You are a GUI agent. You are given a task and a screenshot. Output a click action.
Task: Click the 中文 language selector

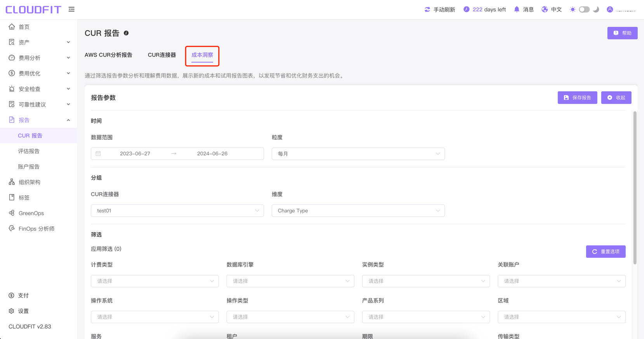[556, 9]
